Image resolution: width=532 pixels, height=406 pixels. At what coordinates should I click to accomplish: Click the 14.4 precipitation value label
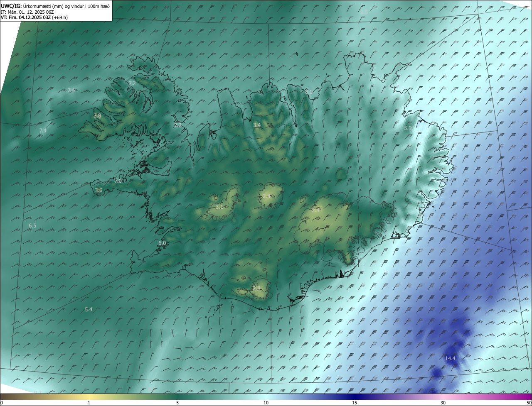(x=450, y=358)
